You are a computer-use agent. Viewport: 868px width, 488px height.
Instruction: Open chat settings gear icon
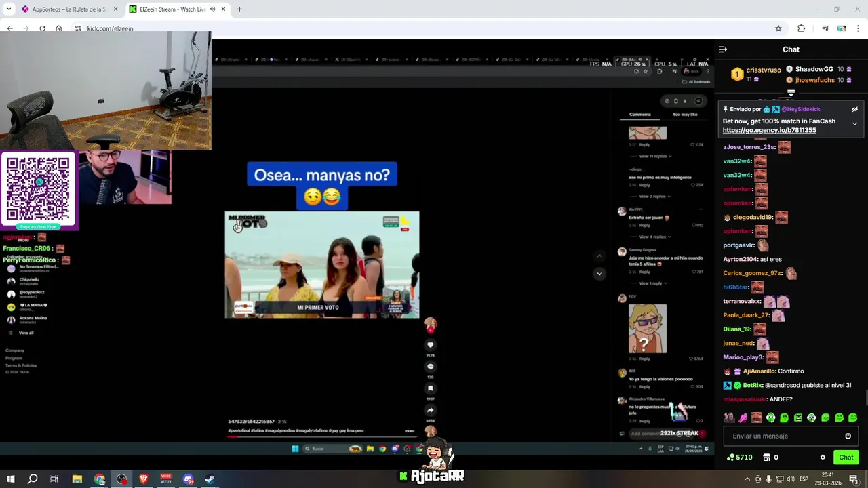click(x=823, y=457)
